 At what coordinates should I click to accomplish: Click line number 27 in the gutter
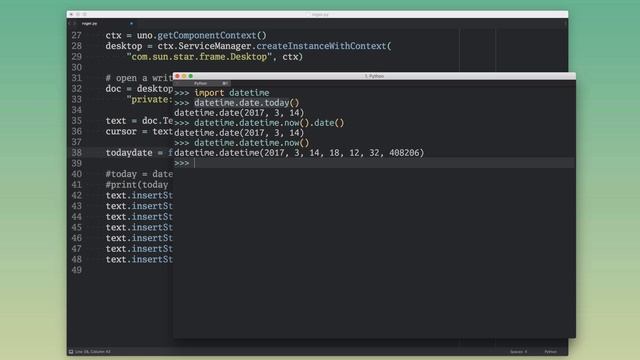click(77, 36)
